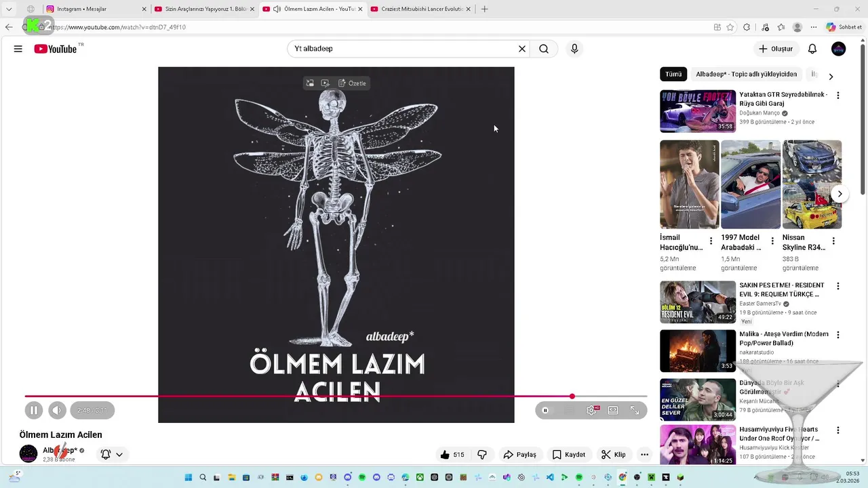The height and width of the screenshot is (488, 868).
Task: Switch to theater mode
Action: 613,410
